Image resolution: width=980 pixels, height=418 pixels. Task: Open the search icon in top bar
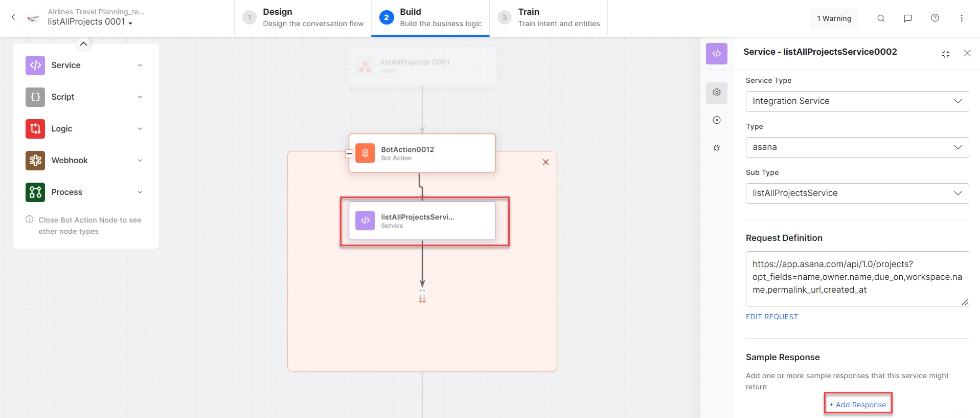click(881, 18)
